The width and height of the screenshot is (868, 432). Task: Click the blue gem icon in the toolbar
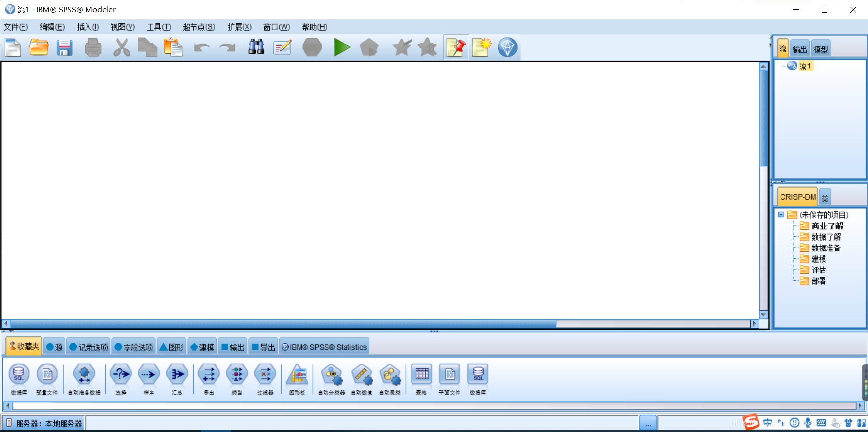(x=507, y=47)
